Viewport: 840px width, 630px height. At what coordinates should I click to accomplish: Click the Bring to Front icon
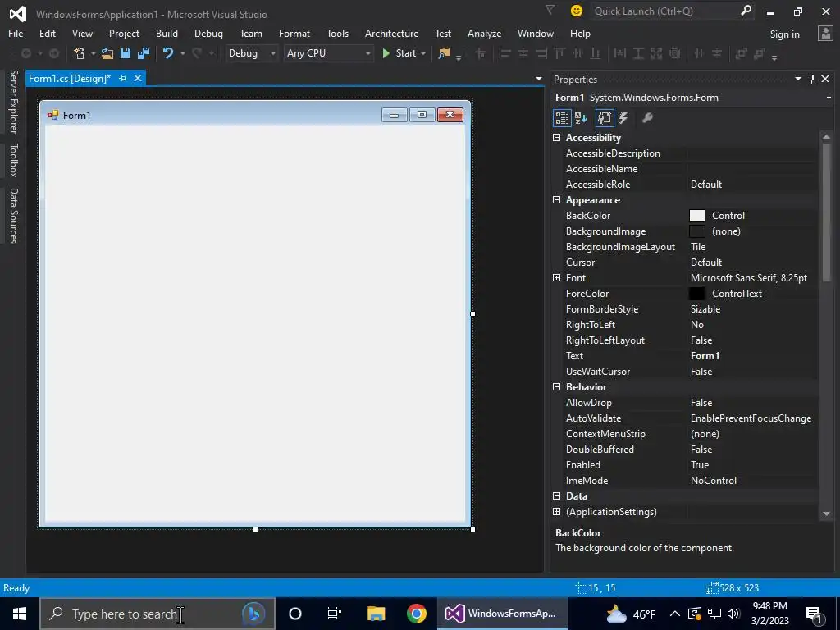741,53
